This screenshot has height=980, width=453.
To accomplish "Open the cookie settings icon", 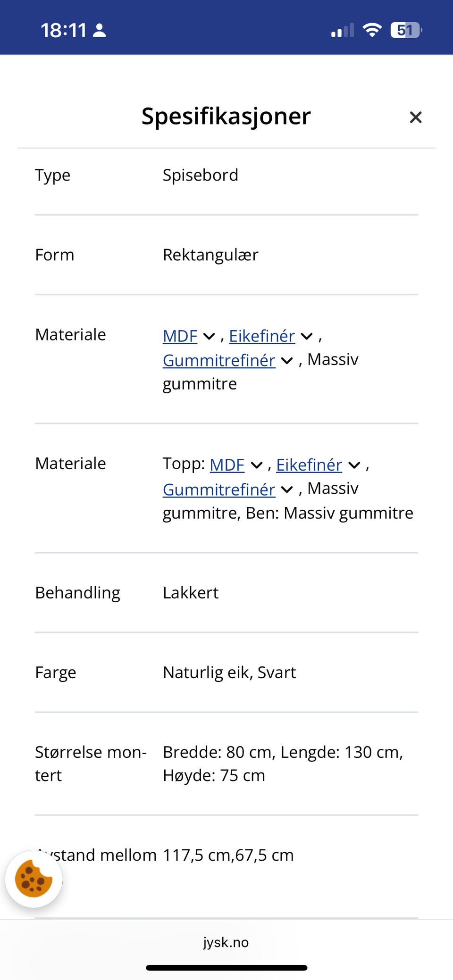I will tap(34, 879).
